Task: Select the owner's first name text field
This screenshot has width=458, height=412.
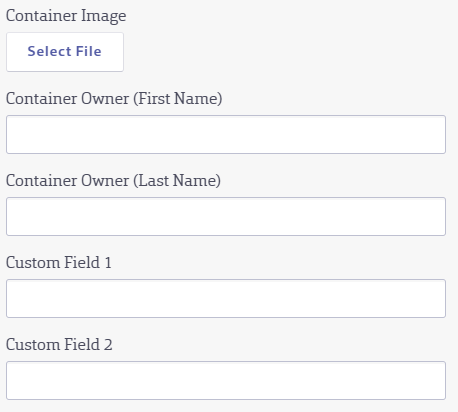Action: click(x=226, y=134)
